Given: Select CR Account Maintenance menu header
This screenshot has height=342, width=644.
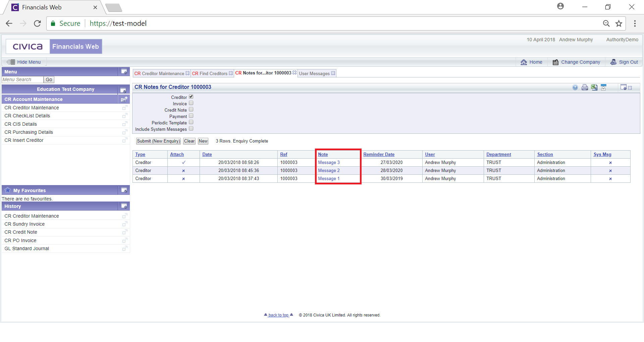Looking at the screenshot, I should [34, 99].
